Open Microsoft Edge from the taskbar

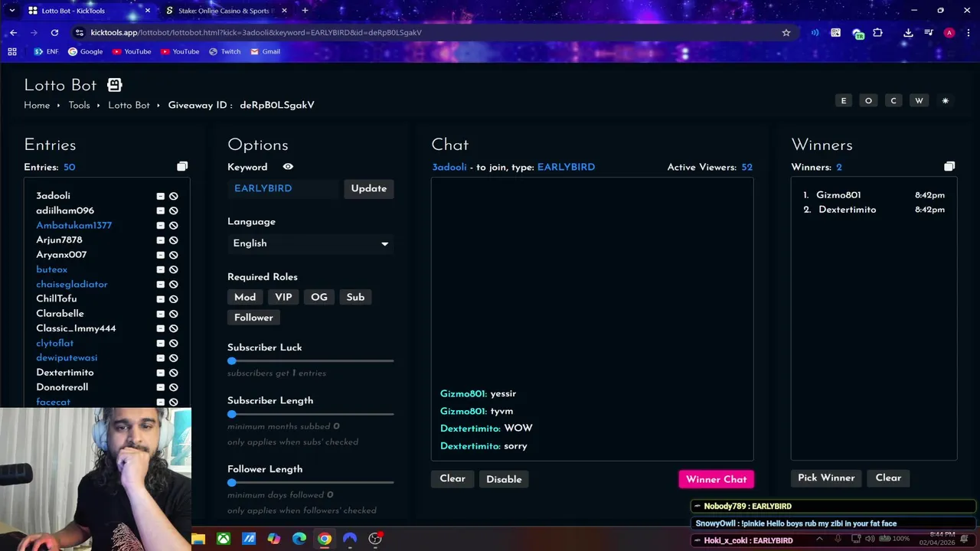point(299,539)
